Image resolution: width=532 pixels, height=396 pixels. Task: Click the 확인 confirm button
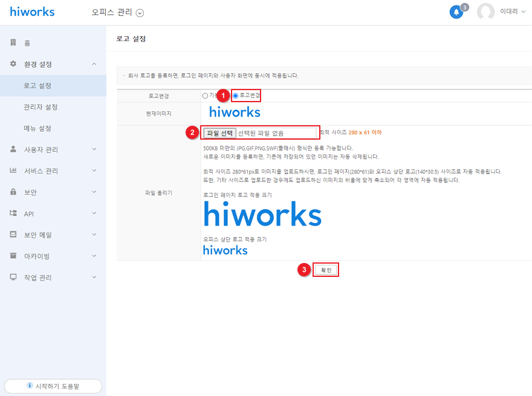(x=326, y=270)
